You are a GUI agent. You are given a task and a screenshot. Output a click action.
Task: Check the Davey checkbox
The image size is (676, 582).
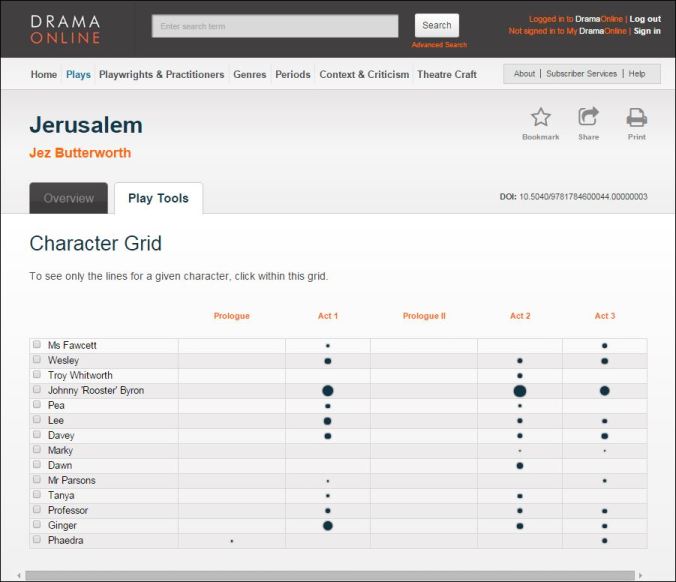[37, 435]
